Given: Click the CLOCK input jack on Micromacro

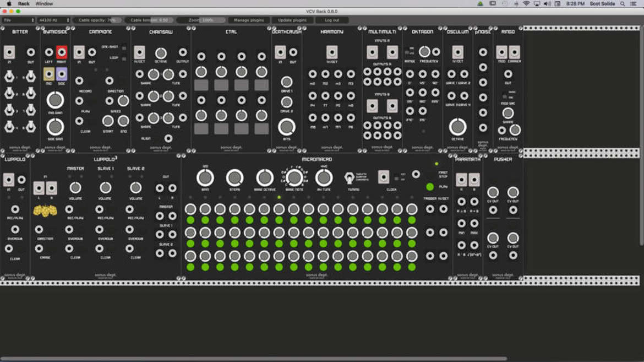Looking at the screenshot, I should click(x=384, y=177).
